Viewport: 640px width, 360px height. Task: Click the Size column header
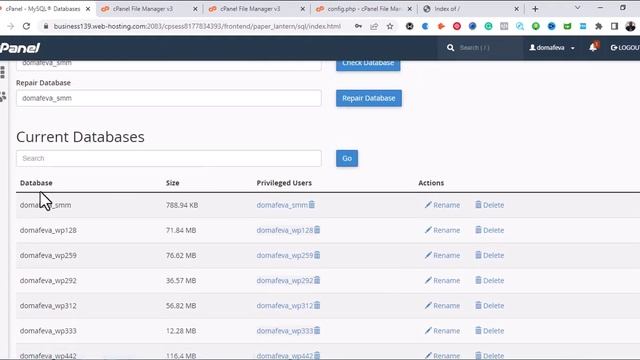pyautogui.click(x=172, y=183)
